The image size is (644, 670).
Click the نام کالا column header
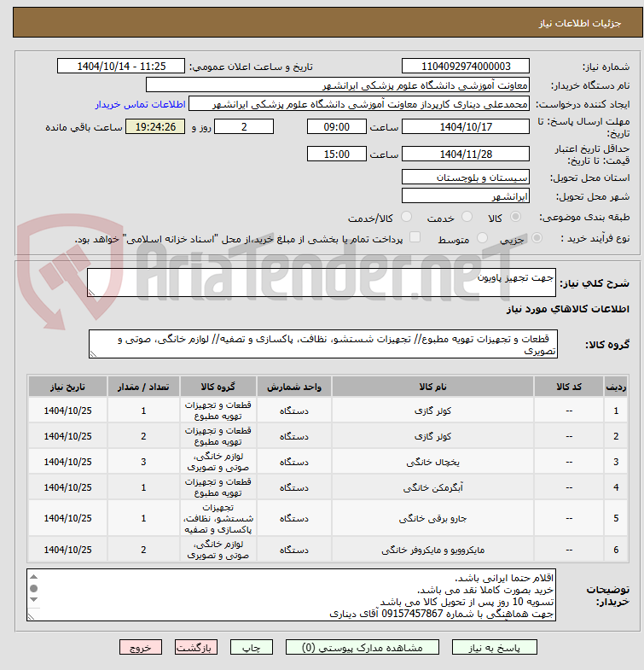tap(432, 387)
